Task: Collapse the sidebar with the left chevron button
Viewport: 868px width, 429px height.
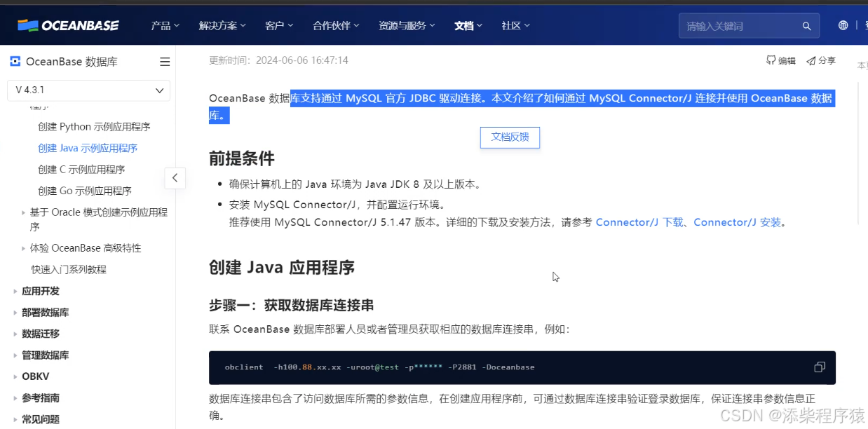Action: [175, 178]
